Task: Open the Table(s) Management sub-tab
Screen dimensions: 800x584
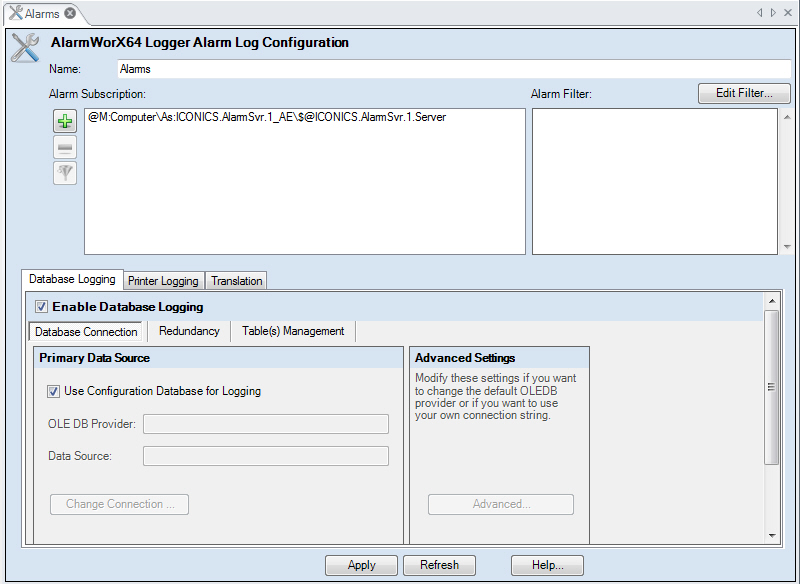Action: pyautogui.click(x=293, y=331)
